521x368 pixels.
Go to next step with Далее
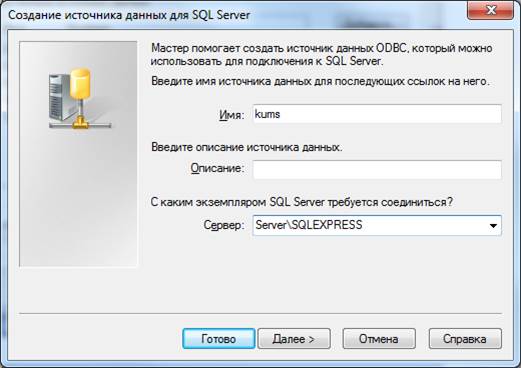pyautogui.click(x=294, y=339)
